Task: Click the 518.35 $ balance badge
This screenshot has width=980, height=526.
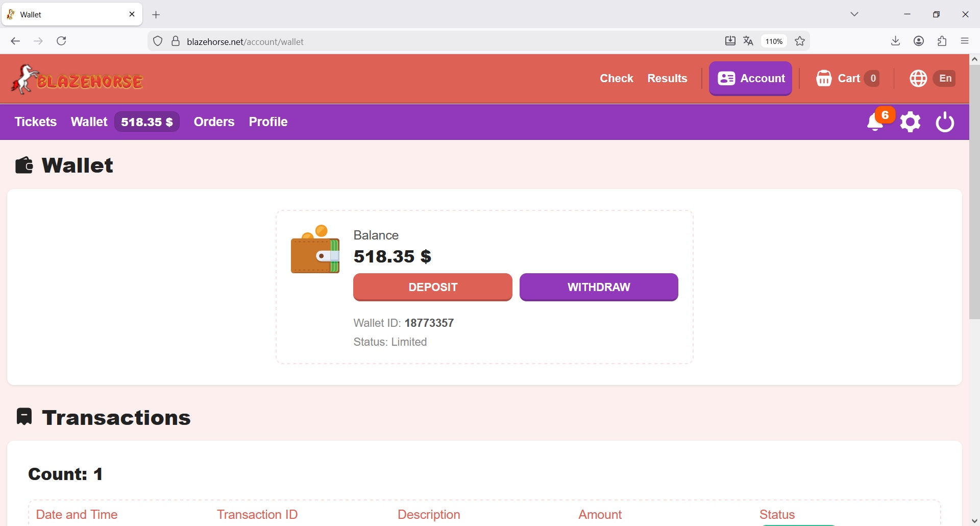Action: [x=147, y=122]
